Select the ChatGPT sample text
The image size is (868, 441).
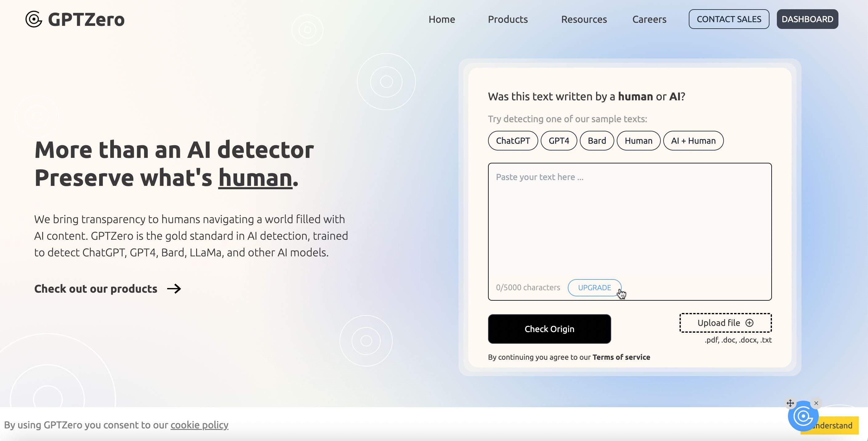(x=512, y=140)
